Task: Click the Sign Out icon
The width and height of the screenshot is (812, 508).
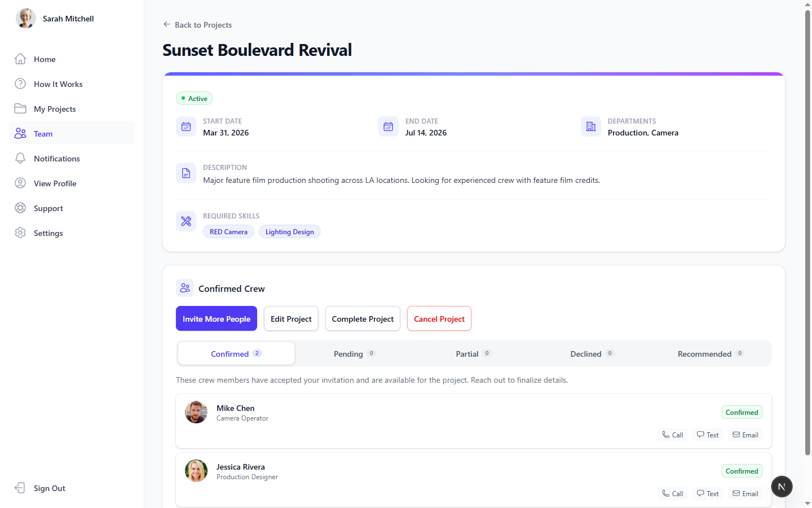Action: coord(20,488)
